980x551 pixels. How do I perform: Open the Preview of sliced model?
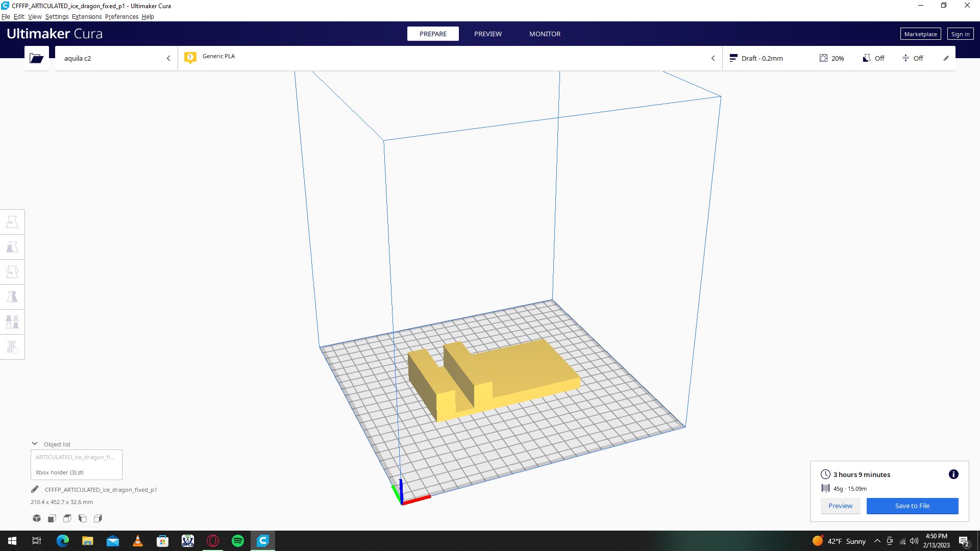(x=840, y=506)
